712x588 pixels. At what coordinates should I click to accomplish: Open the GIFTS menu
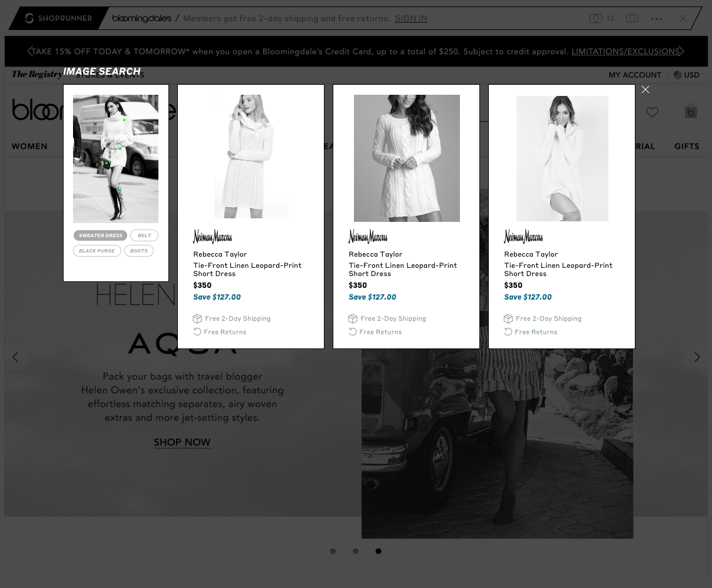[687, 146]
